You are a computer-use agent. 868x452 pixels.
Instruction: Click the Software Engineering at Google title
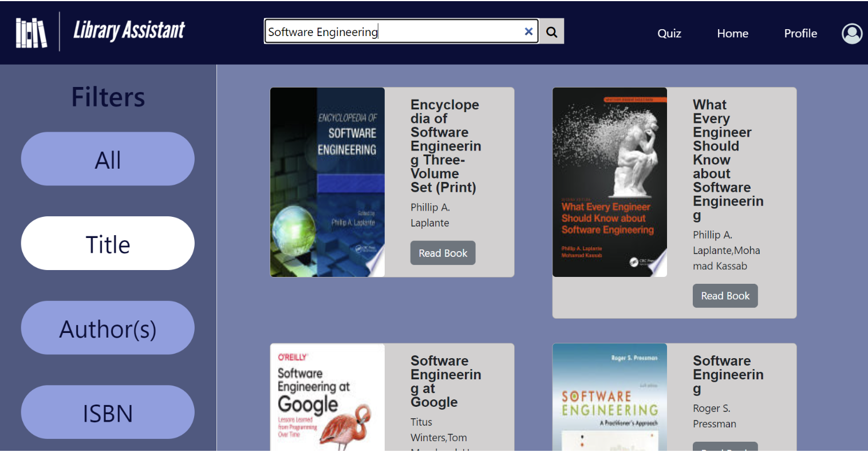coord(445,381)
